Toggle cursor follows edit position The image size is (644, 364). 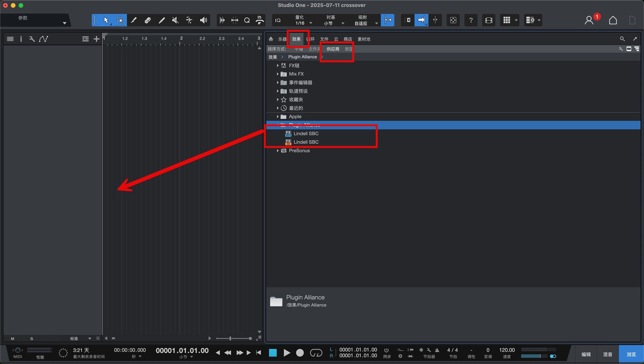coord(435,20)
